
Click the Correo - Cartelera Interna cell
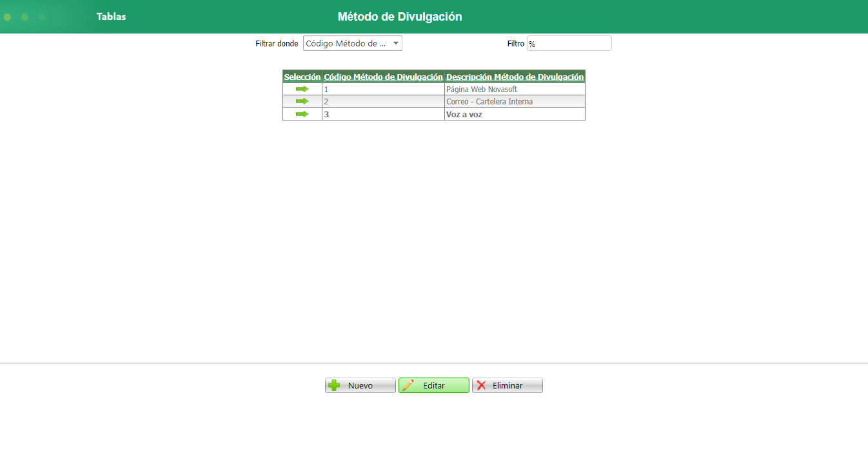tap(515, 101)
